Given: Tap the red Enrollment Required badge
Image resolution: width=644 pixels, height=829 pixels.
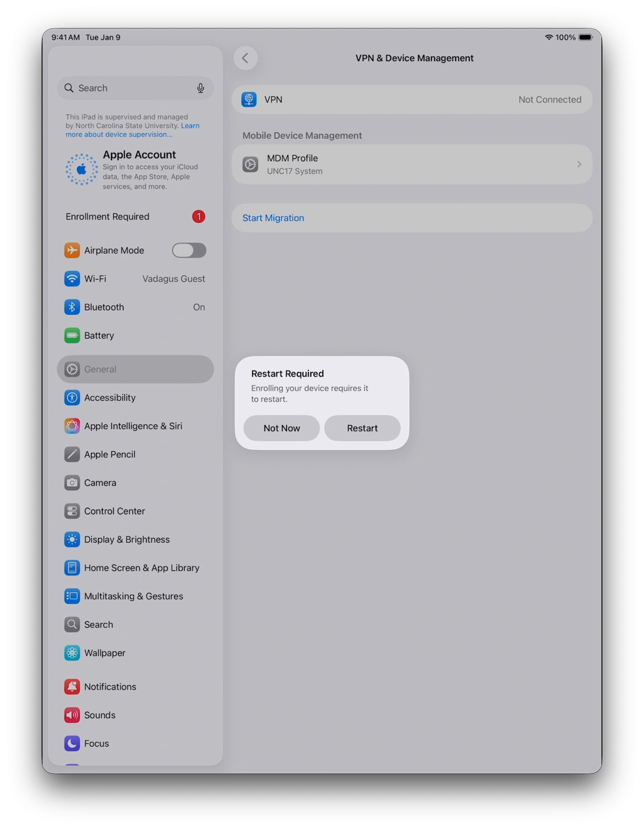Looking at the screenshot, I should (x=199, y=217).
